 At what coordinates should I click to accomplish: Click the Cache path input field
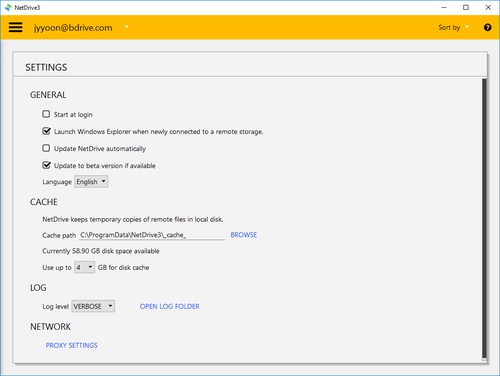pyautogui.click(x=152, y=235)
